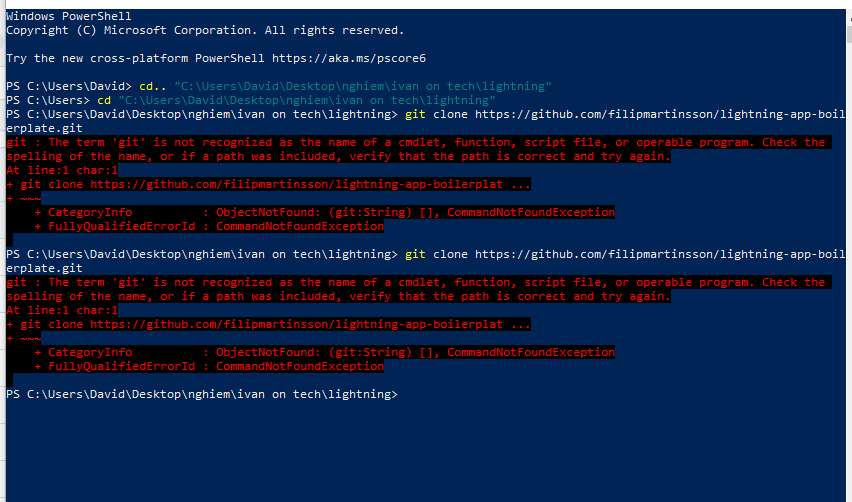Click the https://aka.ms/pscore6 link text
Screen dimensions: 852x502
point(349,58)
